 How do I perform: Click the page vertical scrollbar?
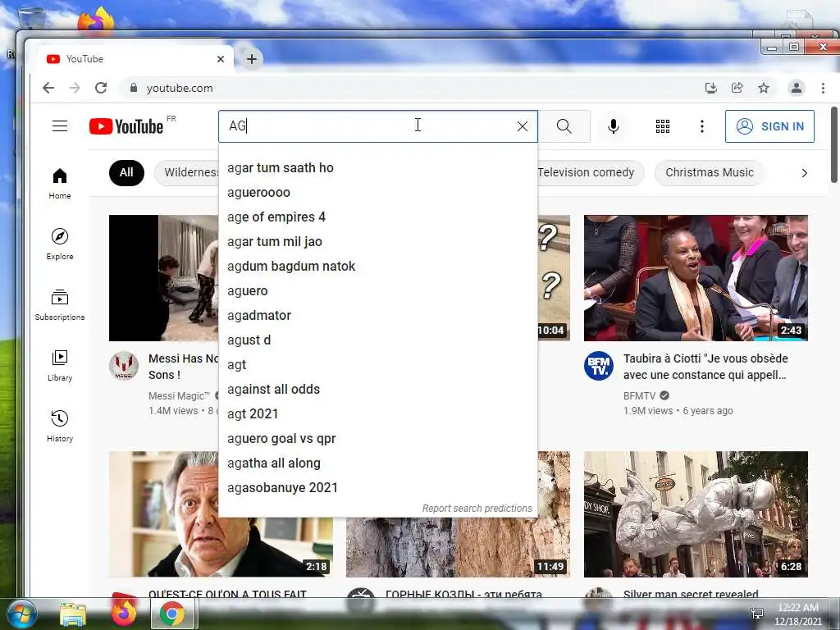tap(834, 144)
